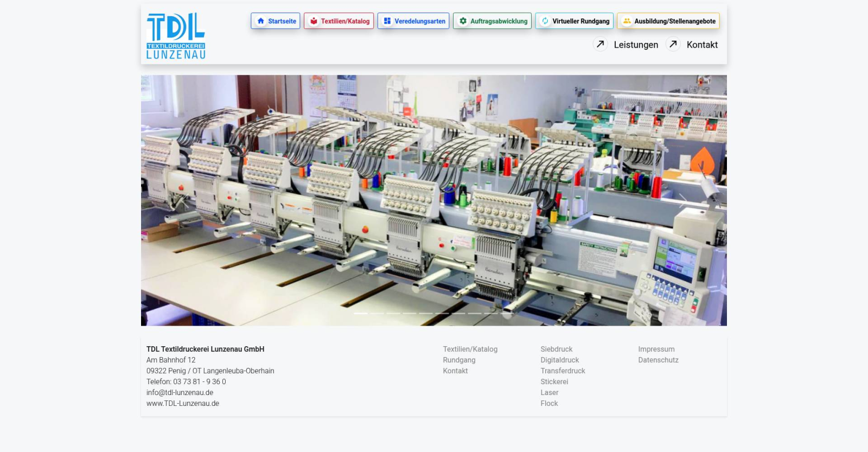
Task: Open Siebdruck link in footer
Action: [x=556, y=349]
